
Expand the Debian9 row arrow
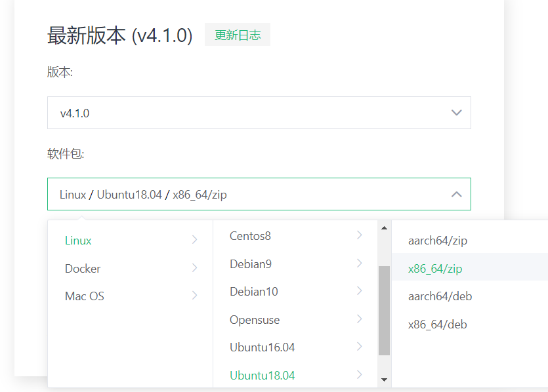[359, 263]
